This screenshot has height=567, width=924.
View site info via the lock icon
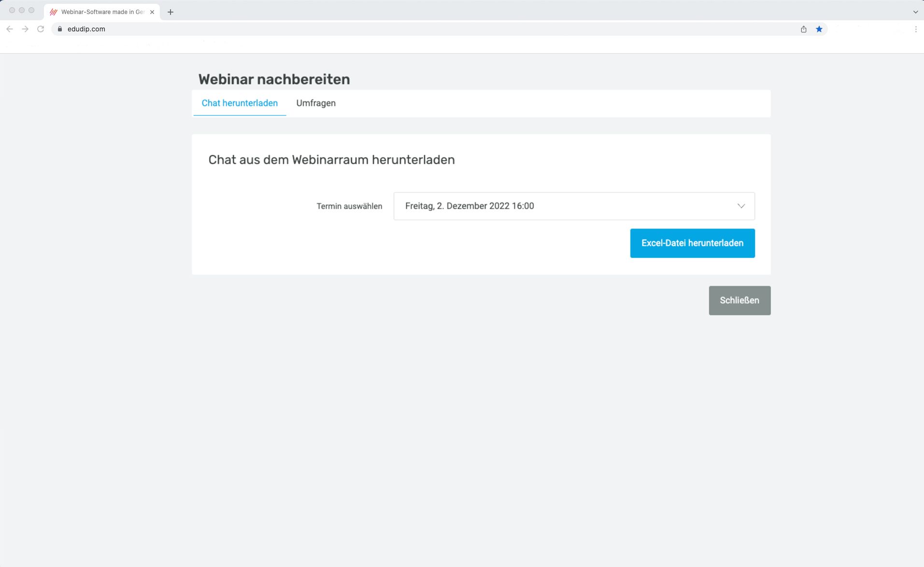(x=60, y=29)
